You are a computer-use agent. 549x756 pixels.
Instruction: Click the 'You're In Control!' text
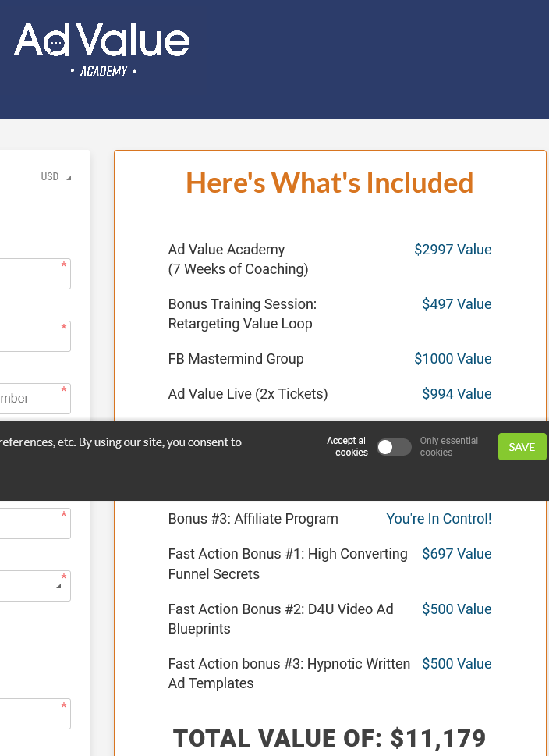439,519
